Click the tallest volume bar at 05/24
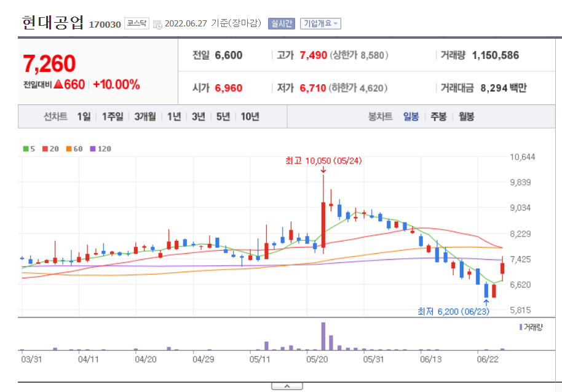This screenshot has height=392, width=562. [323, 336]
